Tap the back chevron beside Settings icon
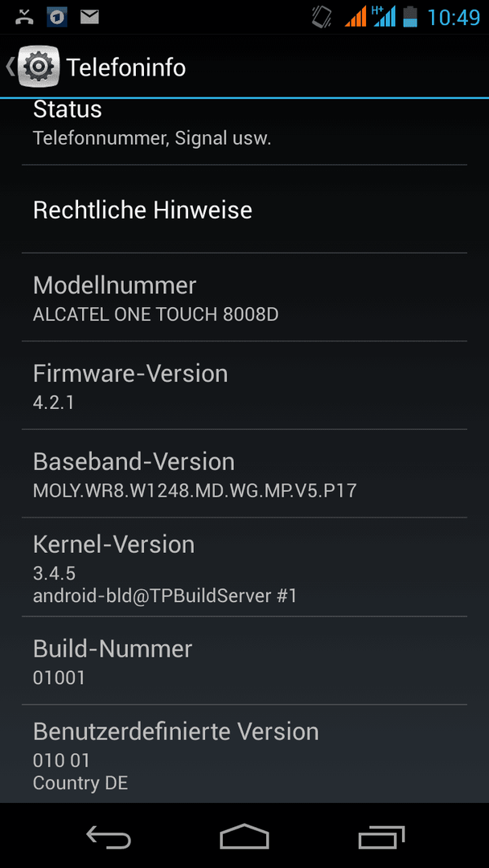 click(x=10, y=67)
